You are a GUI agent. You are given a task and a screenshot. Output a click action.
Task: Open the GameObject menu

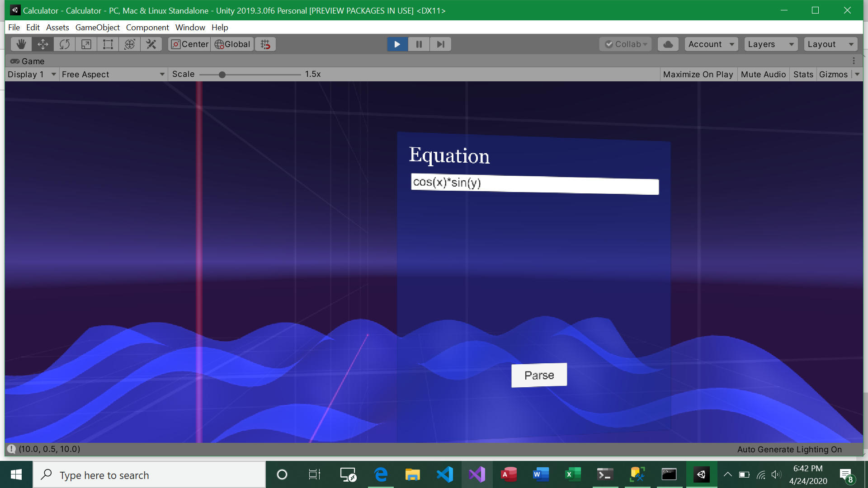[x=97, y=27]
